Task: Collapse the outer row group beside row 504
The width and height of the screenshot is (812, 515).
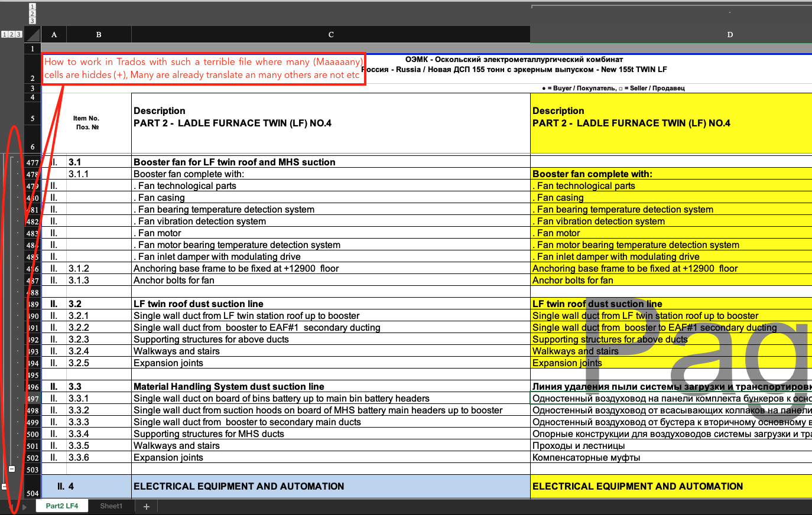Action: pos(4,487)
